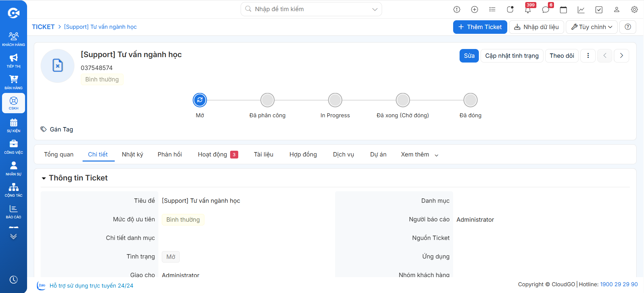
Task: Go to the previous ticket arrow
Action: (x=605, y=56)
